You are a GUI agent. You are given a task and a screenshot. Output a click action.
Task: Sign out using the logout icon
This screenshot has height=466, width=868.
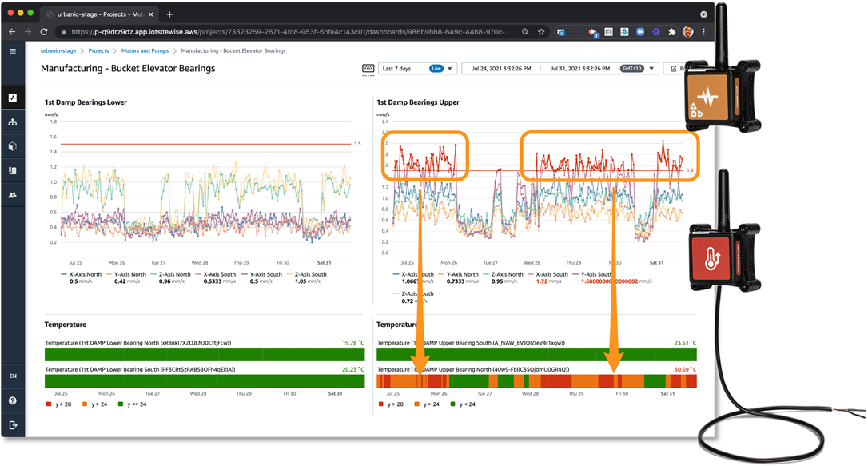point(13,425)
